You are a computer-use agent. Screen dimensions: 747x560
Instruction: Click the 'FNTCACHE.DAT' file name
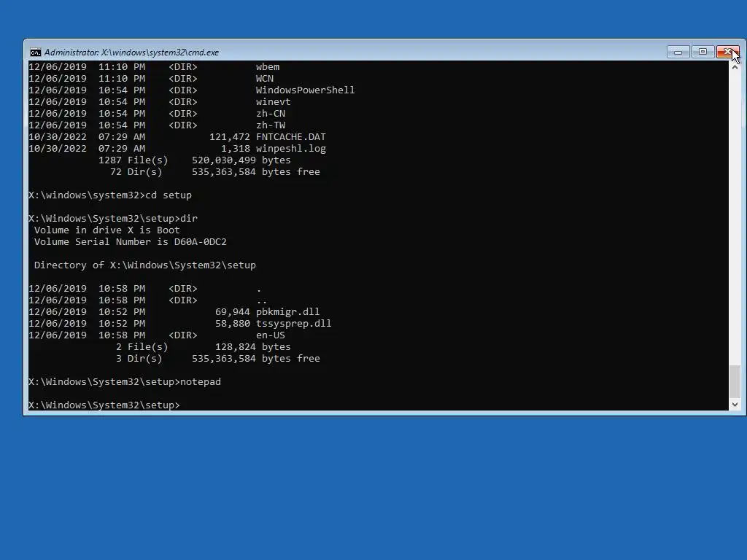click(290, 136)
